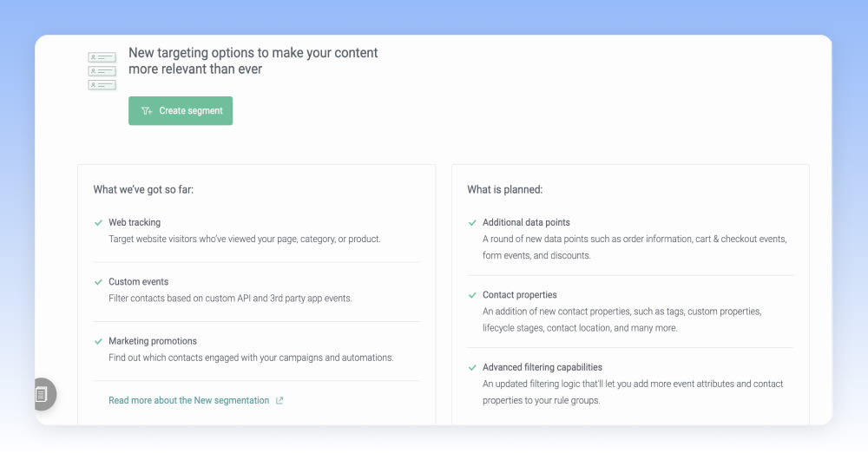The height and width of the screenshot is (460, 868).
Task: Click the Create segment button
Action: coord(181,111)
